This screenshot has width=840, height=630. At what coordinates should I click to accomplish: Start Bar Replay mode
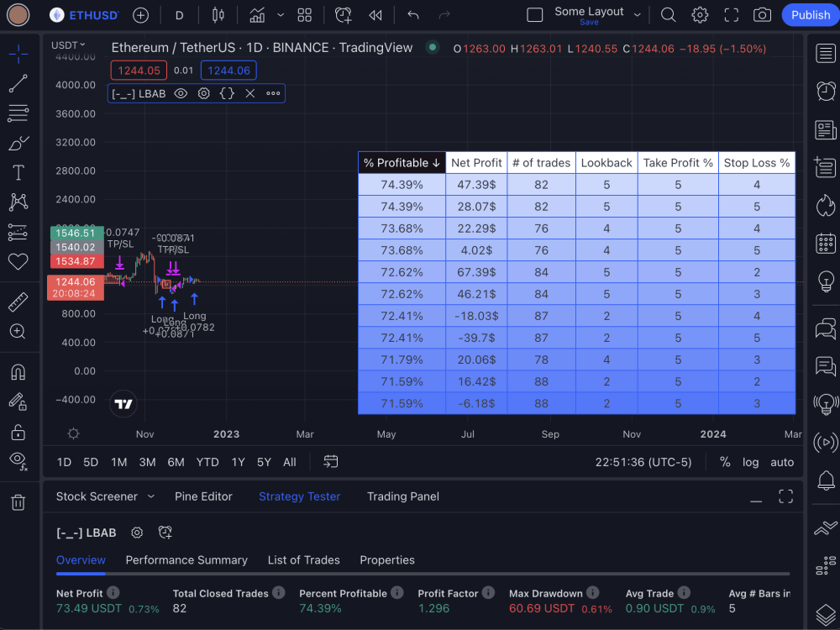point(375,14)
